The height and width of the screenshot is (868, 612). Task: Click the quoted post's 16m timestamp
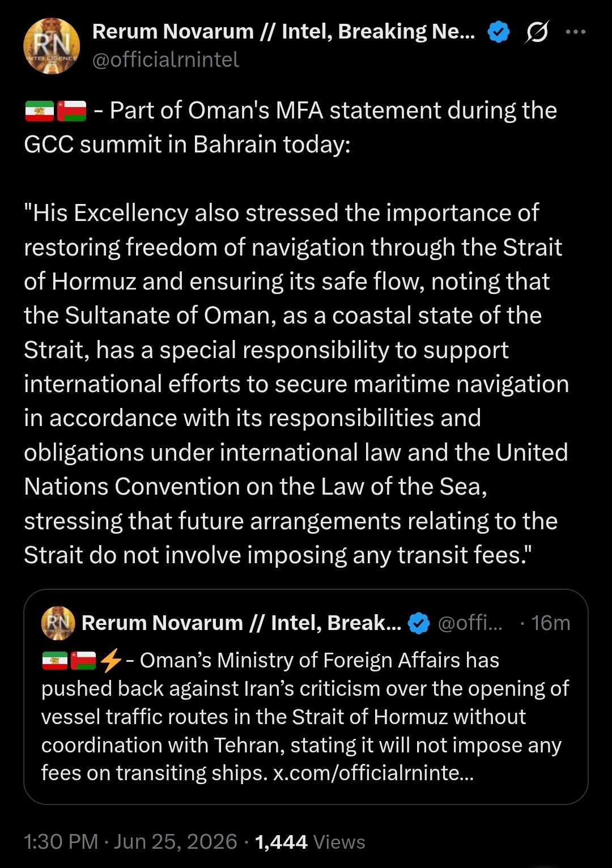[x=545, y=623]
